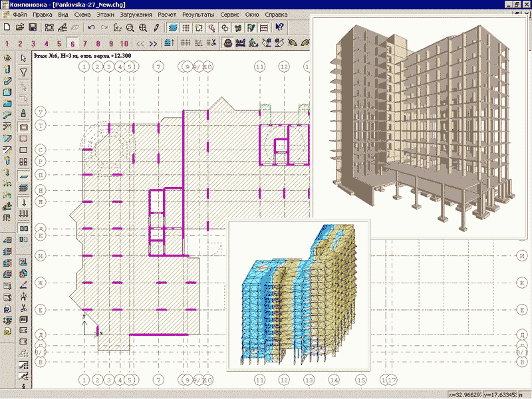Save the project with floppy disk icon
Image resolution: width=532 pixels, height=399 pixels.
pos(33,27)
